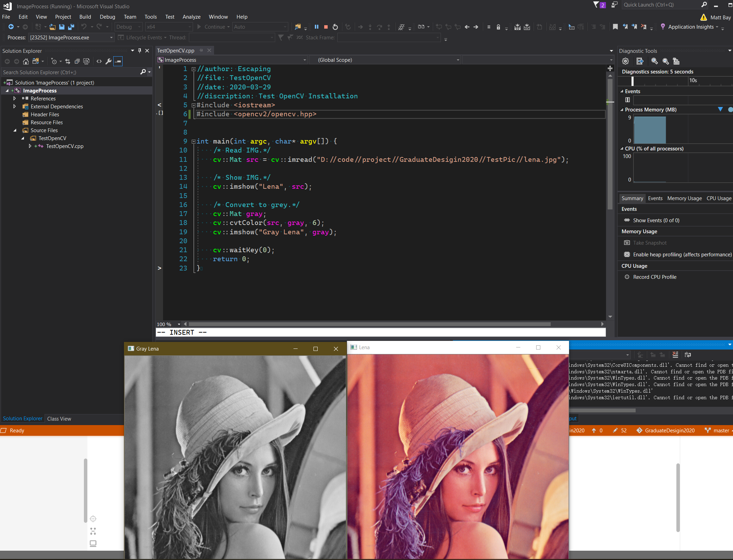Open the Process ImageProcess.exe dropdown
The image size is (733, 560).
click(x=71, y=38)
